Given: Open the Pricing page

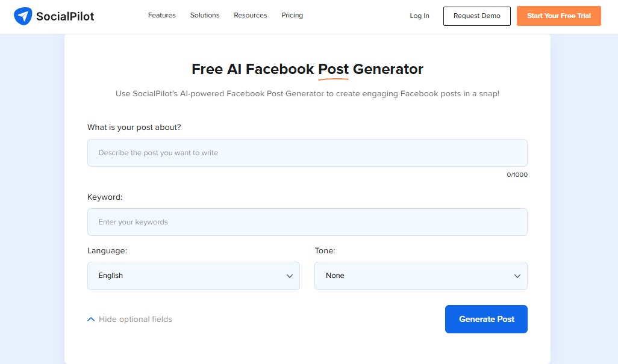Looking at the screenshot, I should 292,15.
